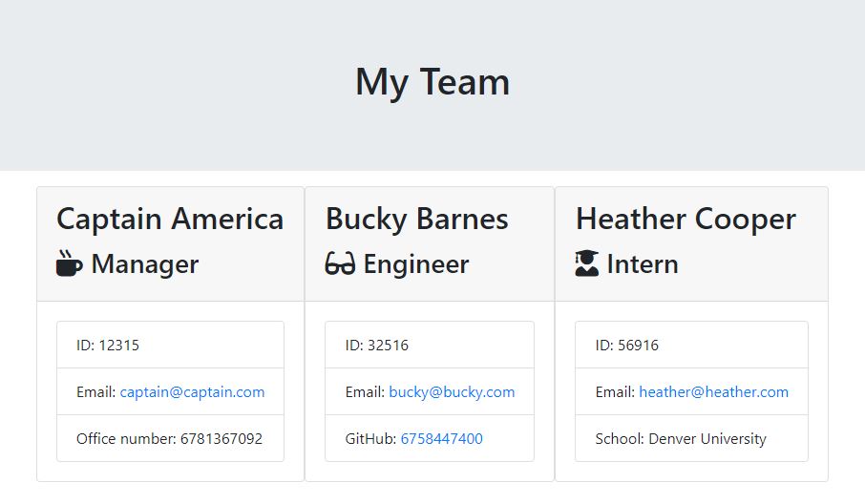Image resolution: width=865 pixels, height=504 pixels.
Task: Click the glasses Engineer icon
Action: [x=340, y=263]
